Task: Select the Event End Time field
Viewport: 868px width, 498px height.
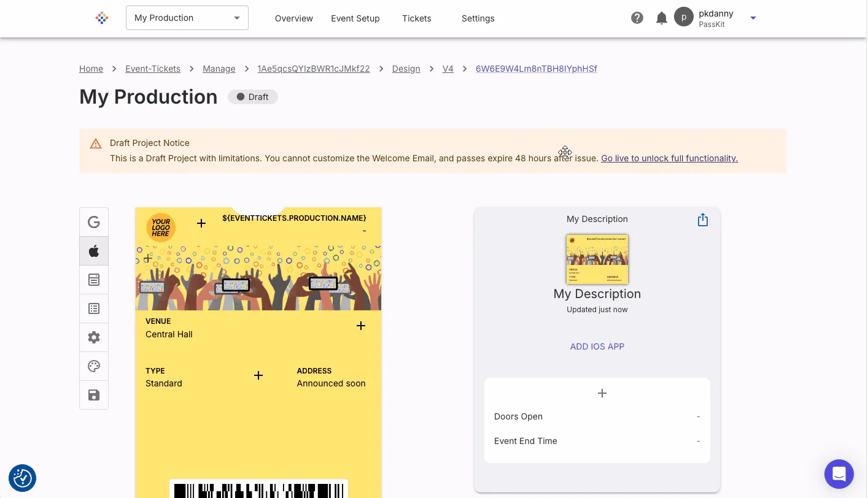Action: [x=597, y=441]
